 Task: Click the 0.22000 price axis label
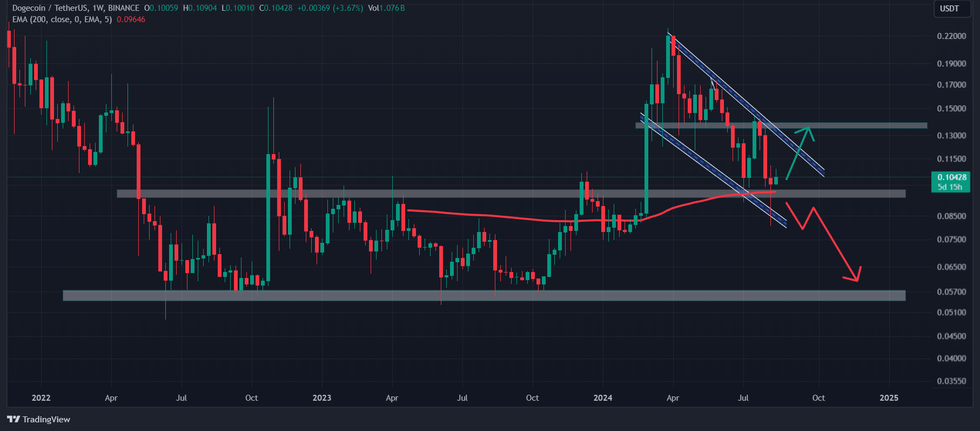pyautogui.click(x=951, y=36)
